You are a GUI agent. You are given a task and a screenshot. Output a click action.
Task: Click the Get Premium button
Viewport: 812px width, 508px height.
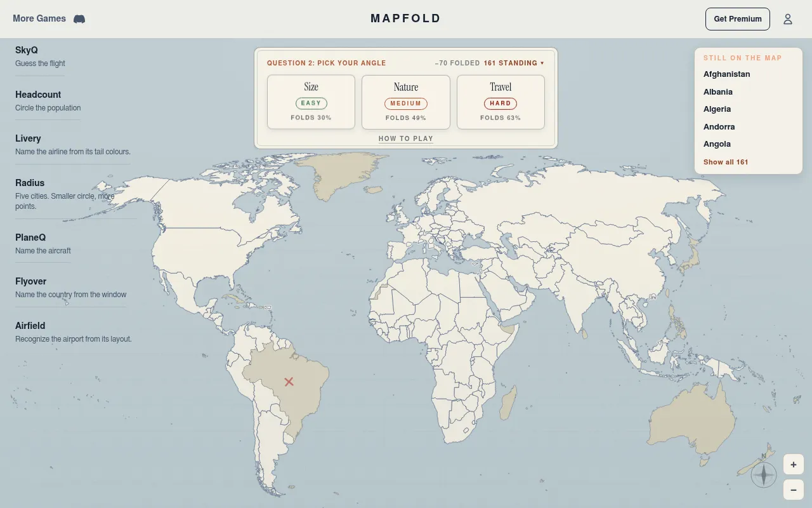point(738,19)
